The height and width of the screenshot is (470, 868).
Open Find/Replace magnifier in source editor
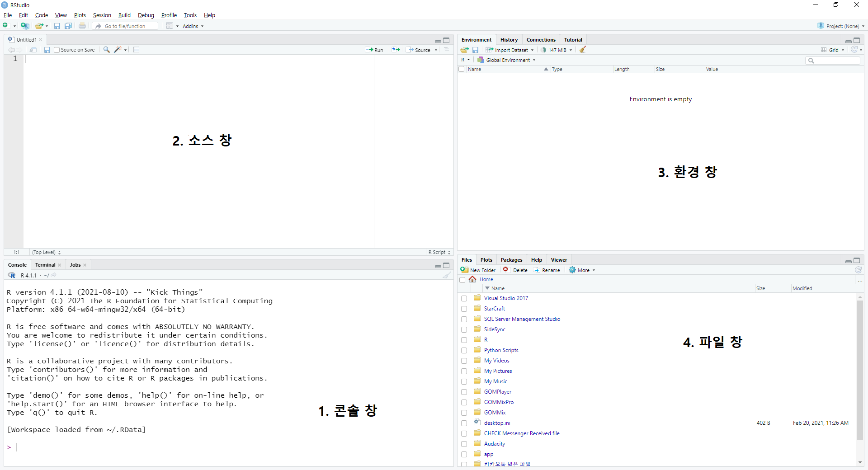(x=106, y=50)
